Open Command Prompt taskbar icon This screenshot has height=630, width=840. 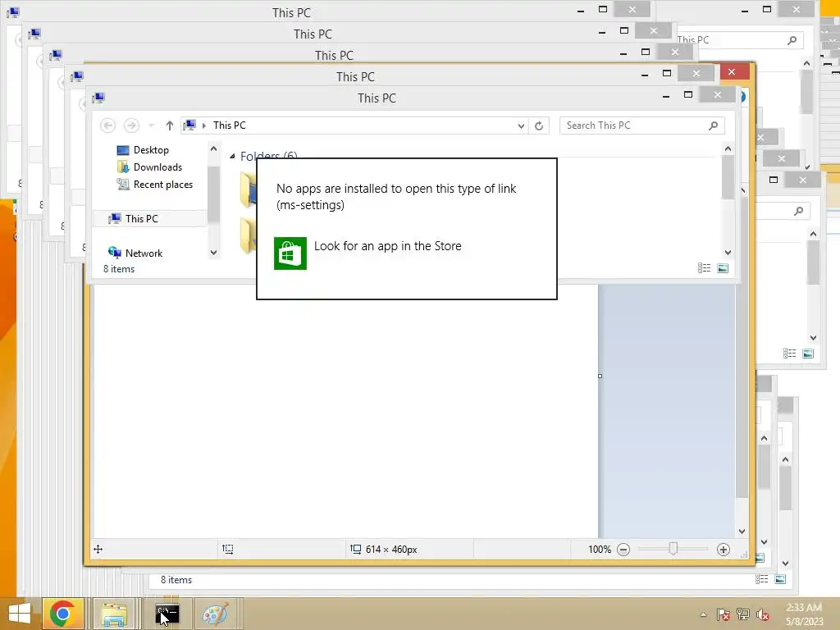167,614
